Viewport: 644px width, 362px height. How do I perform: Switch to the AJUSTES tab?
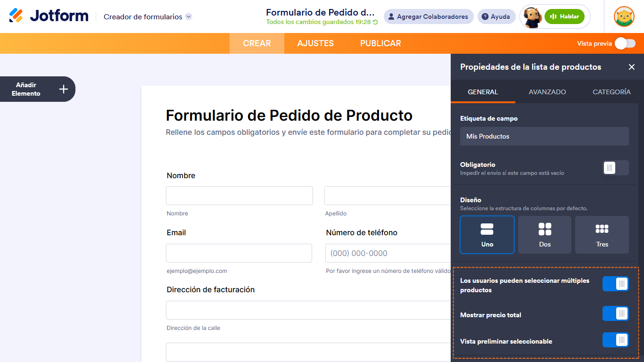[315, 43]
